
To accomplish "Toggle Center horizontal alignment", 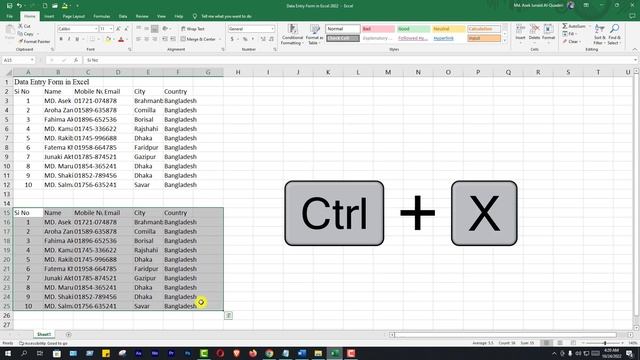I will click(147, 39).
